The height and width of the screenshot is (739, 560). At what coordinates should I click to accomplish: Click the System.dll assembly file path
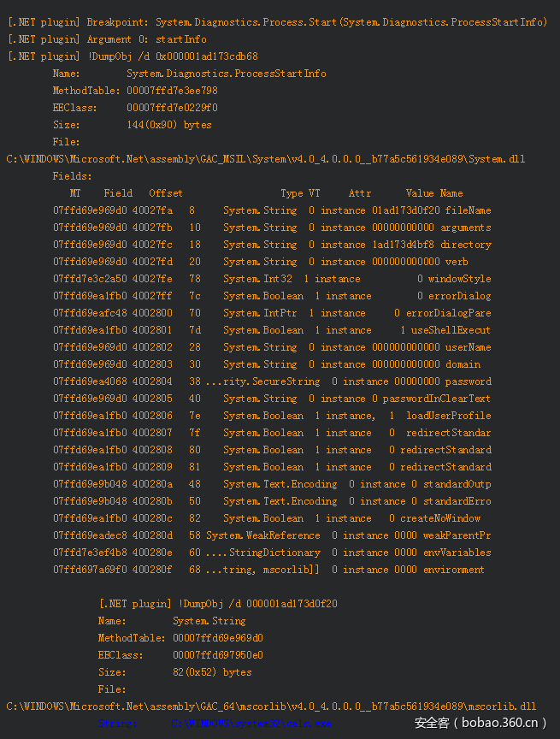pyautogui.click(x=266, y=159)
